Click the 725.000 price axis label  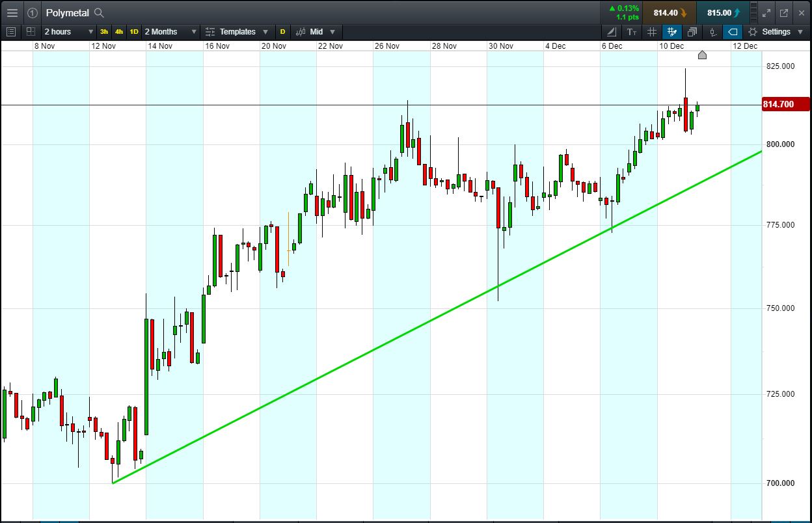(x=780, y=394)
